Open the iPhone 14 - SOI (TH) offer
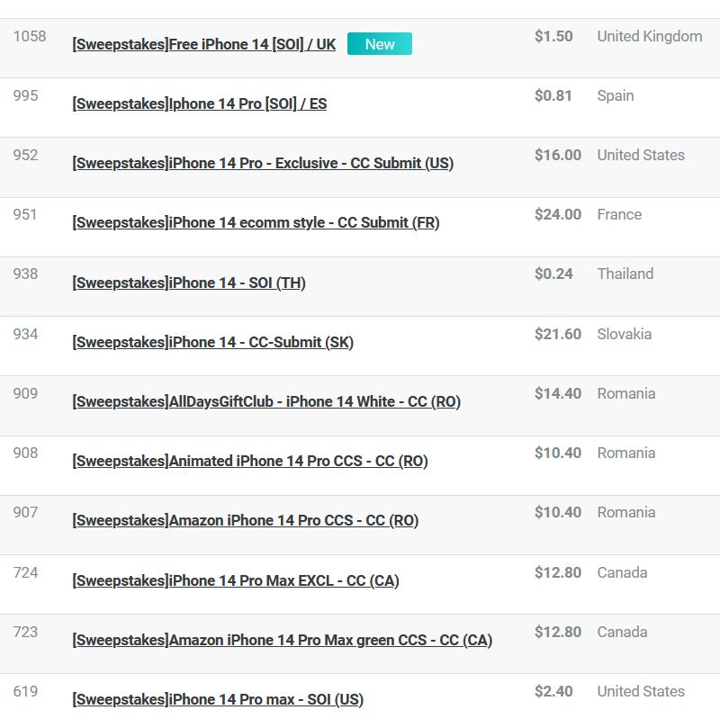This screenshot has width=720, height=728. click(x=189, y=283)
